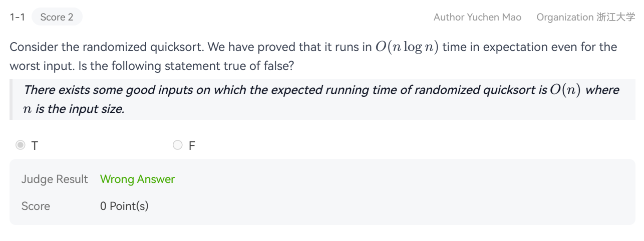Click the Score label in result panel
This screenshot has width=644, height=241.
(36, 206)
